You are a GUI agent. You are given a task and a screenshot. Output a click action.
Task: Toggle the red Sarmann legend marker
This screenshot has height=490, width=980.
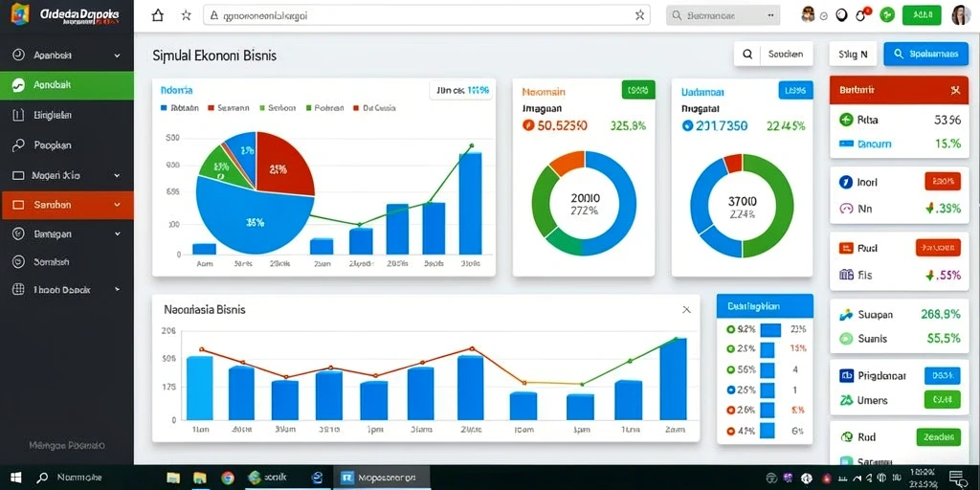coord(211,108)
